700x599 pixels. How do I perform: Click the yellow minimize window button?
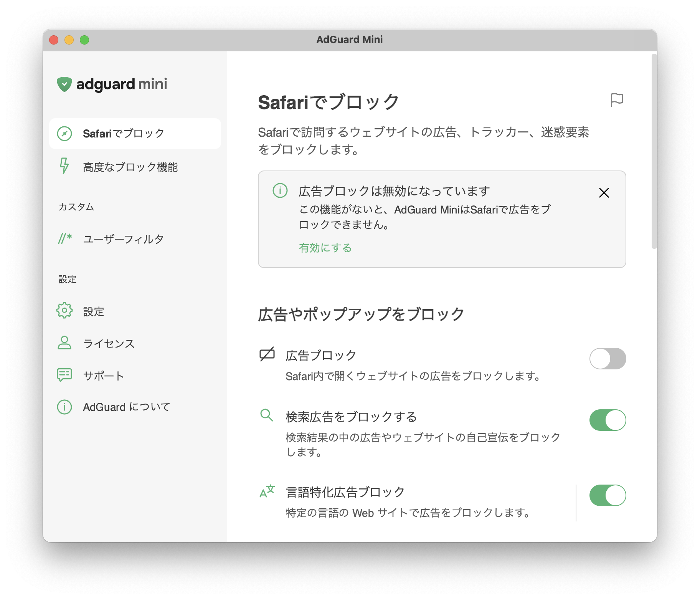point(69,40)
